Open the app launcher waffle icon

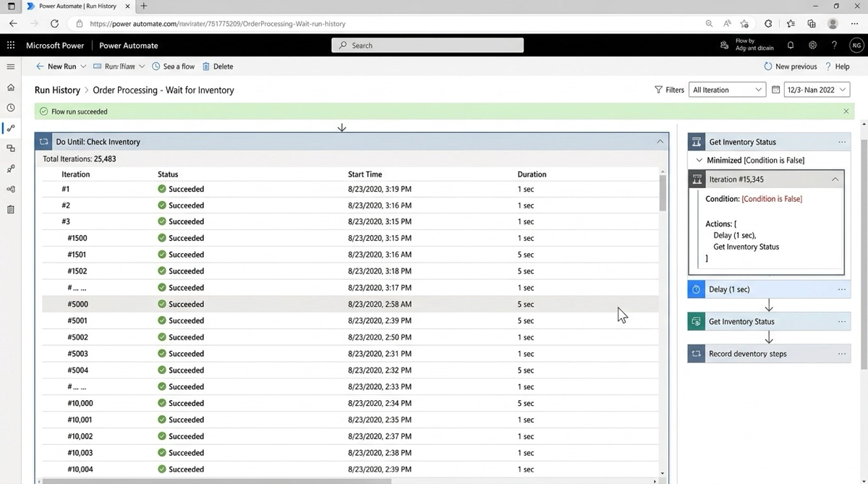11,45
